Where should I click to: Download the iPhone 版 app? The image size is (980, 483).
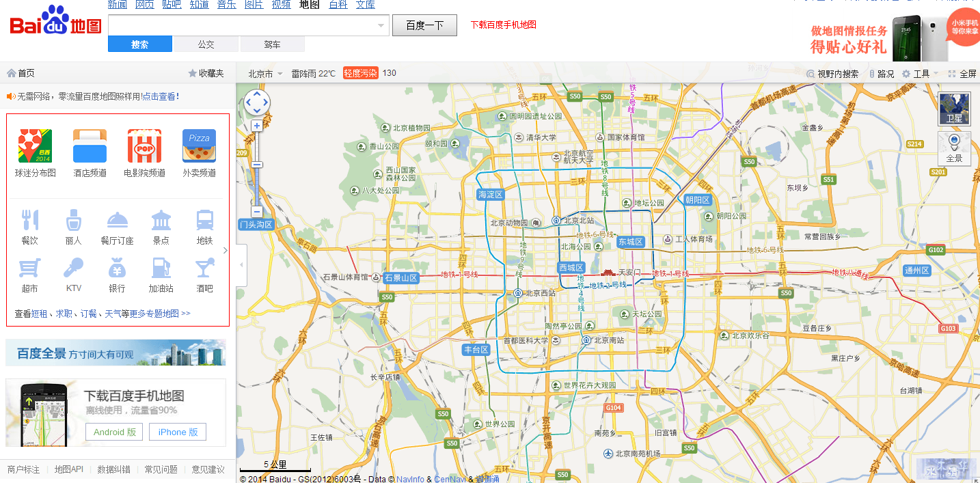(178, 432)
